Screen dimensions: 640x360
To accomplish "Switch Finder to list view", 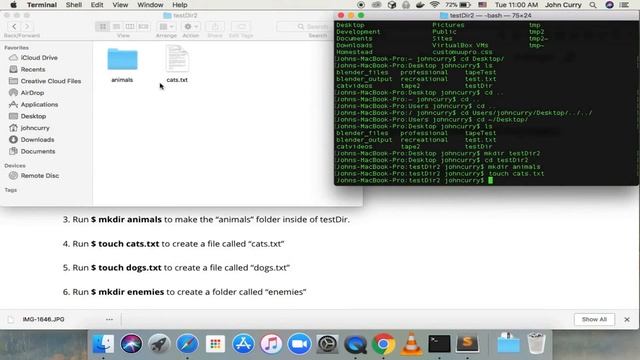I will (x=116, y=27).
